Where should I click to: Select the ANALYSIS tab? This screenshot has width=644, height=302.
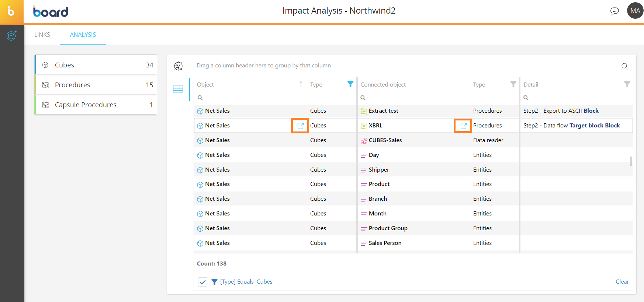point(83,35)
